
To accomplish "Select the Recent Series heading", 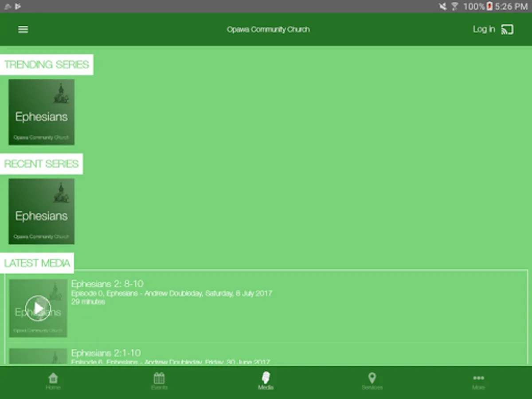I will (41, 164).
